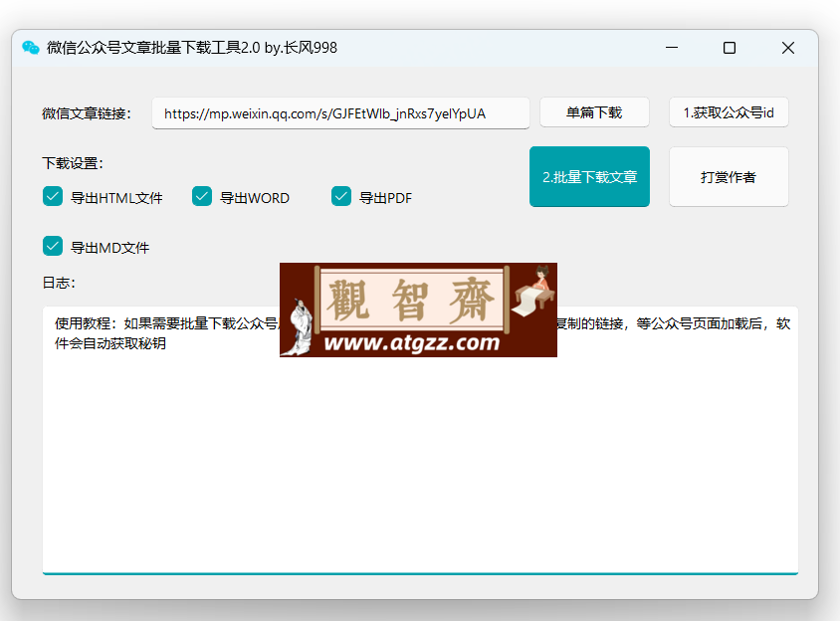Click the 1.获取公众号id button

[x=729, y=112]
